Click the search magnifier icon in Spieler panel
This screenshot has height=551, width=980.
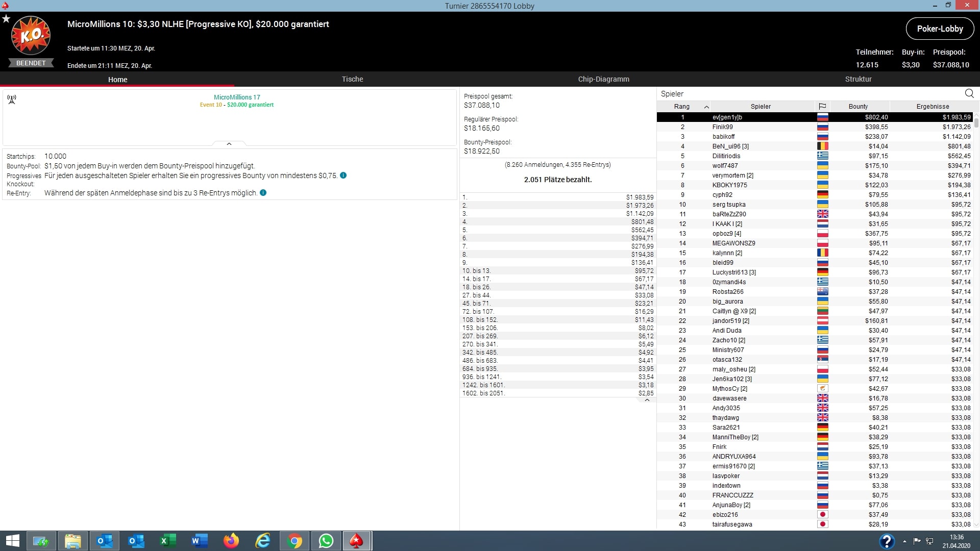coord(969,93)
